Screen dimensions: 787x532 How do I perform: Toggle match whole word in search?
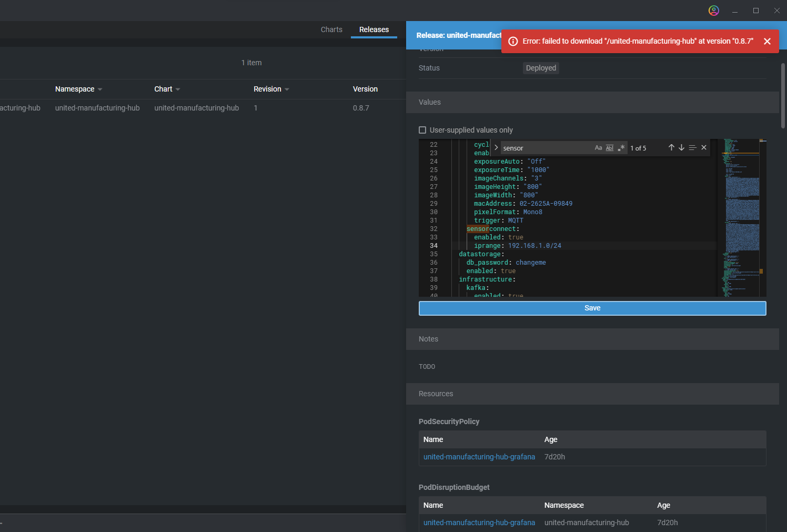(610, 148)
